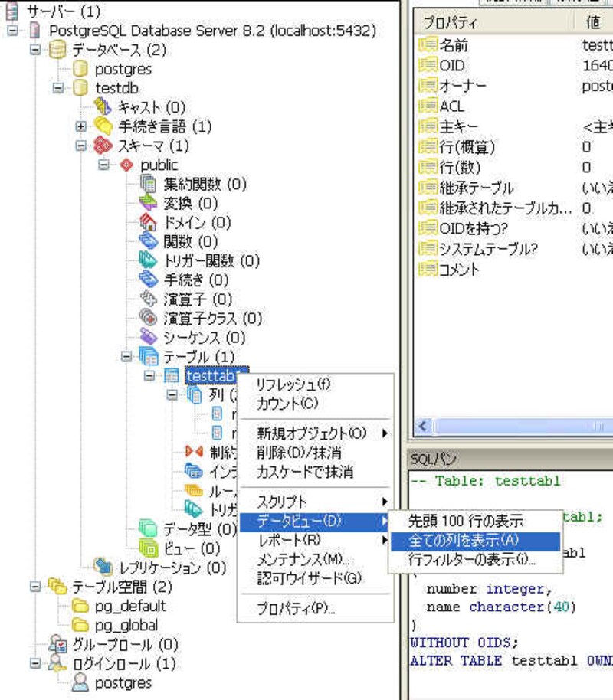
Task: Click the postgres login role user icon
Action: coord(80,682)
